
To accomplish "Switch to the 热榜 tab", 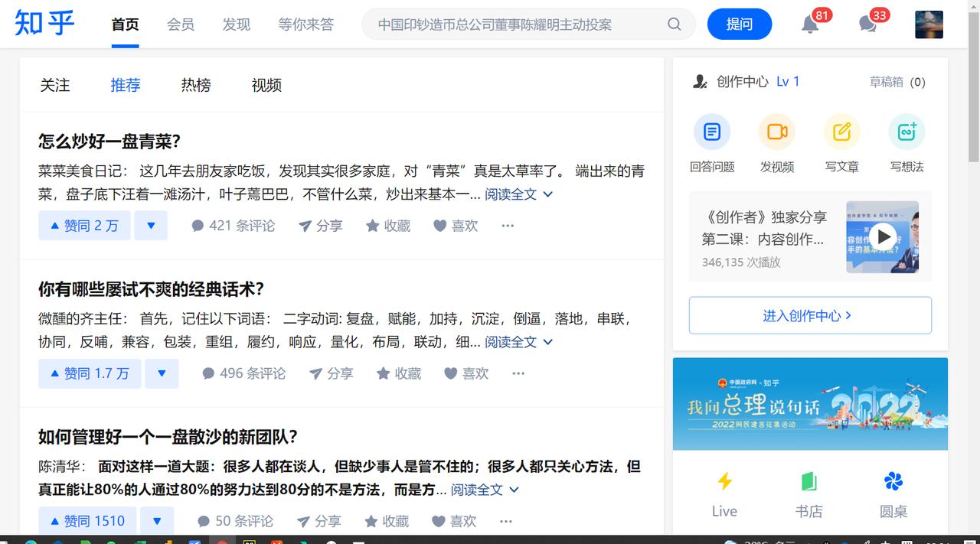I will click(195, 85).
